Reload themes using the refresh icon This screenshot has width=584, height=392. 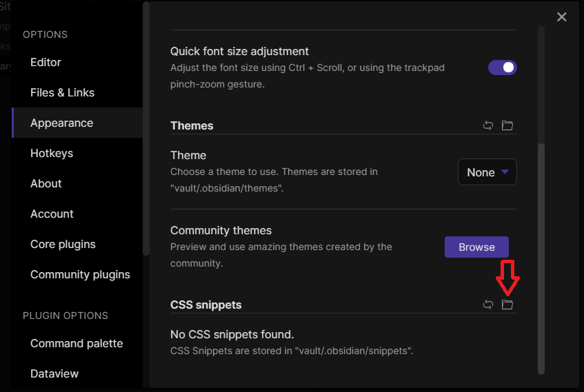pyautogui.click(x=488, y=125)
